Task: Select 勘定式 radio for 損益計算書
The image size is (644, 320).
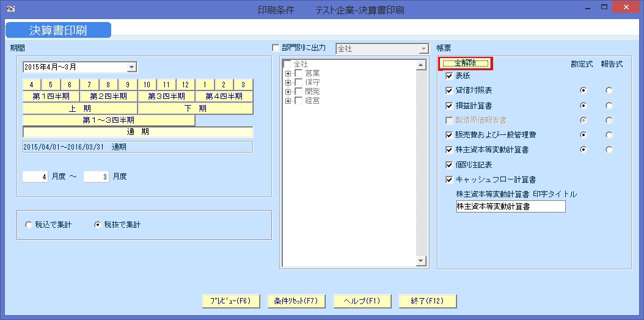Action: tap(584, 106)
